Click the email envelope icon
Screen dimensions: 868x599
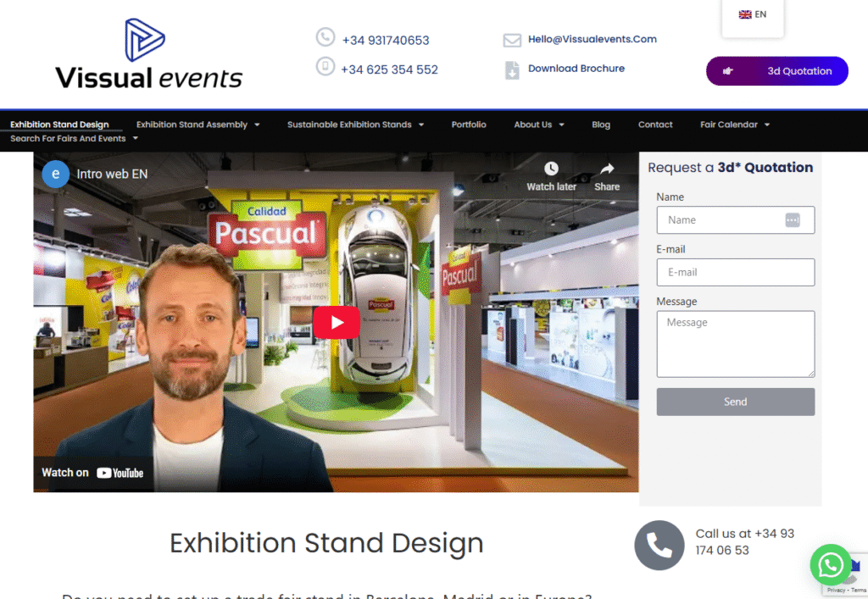(x=512, y=41)
